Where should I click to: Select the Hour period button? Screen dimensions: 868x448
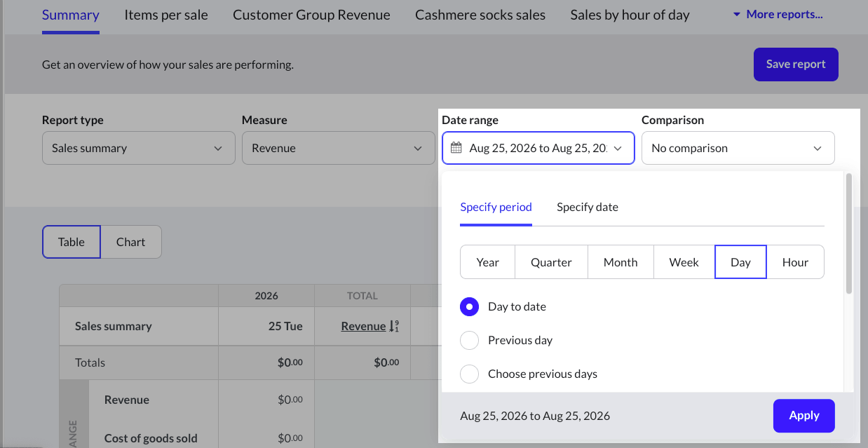point(796,262)
